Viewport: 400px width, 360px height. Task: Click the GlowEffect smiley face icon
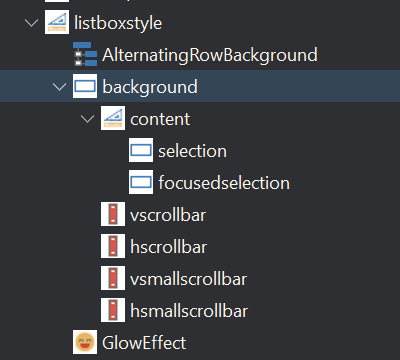85,342
